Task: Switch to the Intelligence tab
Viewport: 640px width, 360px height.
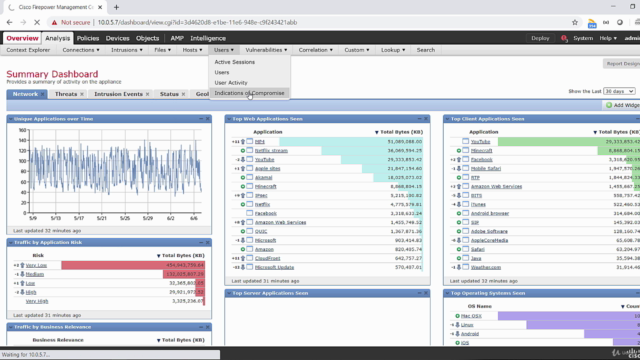Action: (208, 38)
